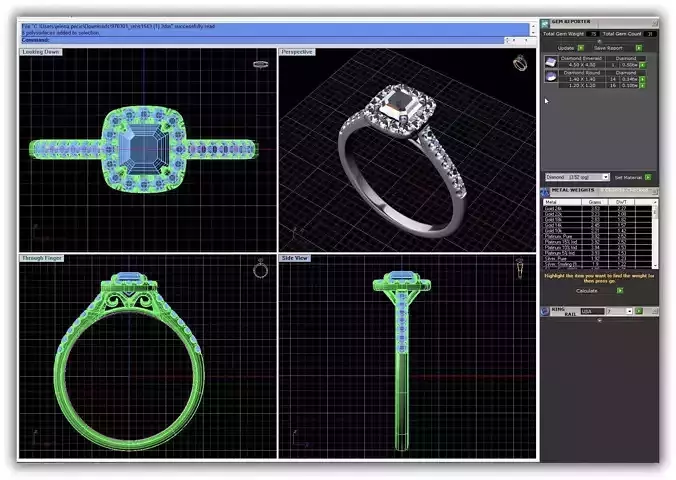Select the Diamond Emerald gem thumbnail

tap(551, 62)
